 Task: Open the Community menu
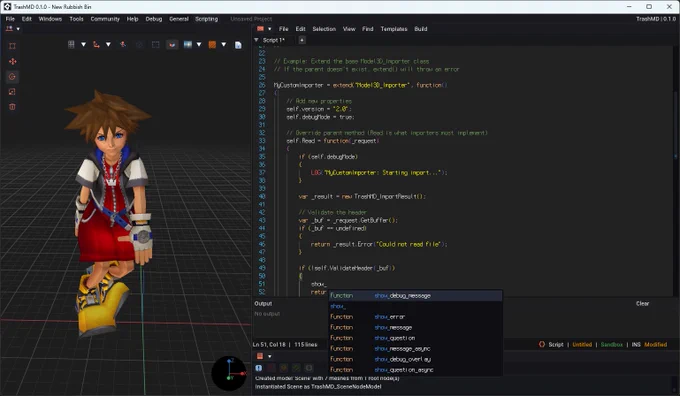pos(105,19)
